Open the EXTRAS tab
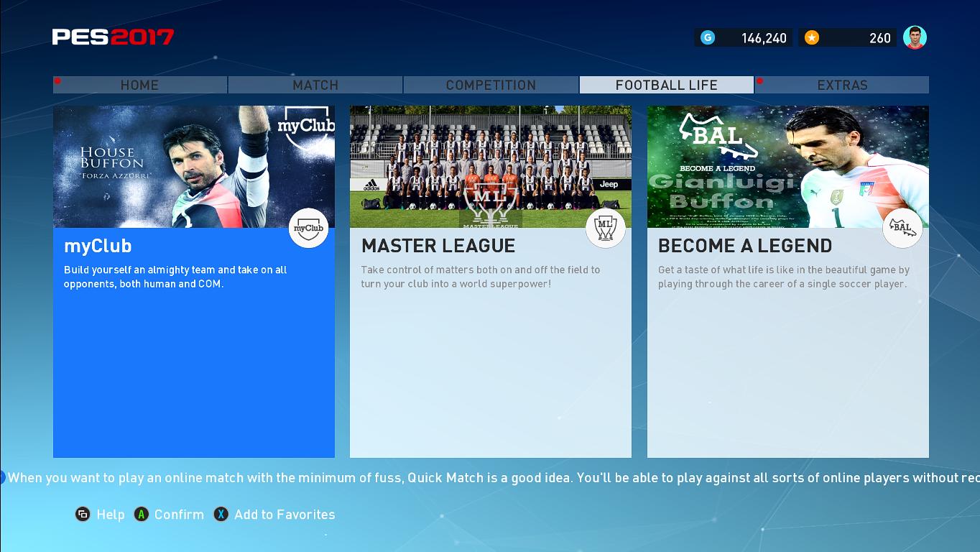The image size is (980, 552). pos(841,85)
